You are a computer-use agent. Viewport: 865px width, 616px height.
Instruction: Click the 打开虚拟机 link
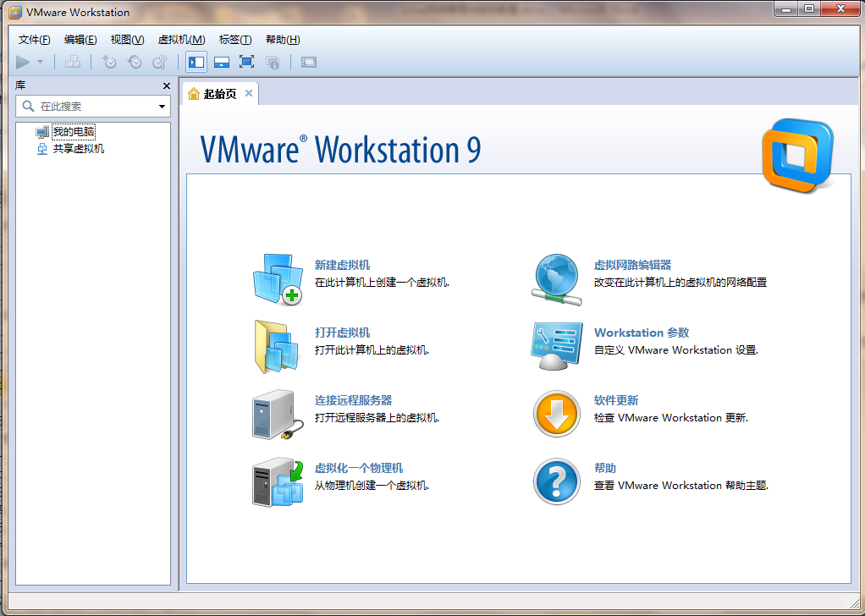(x=342, y=333)
